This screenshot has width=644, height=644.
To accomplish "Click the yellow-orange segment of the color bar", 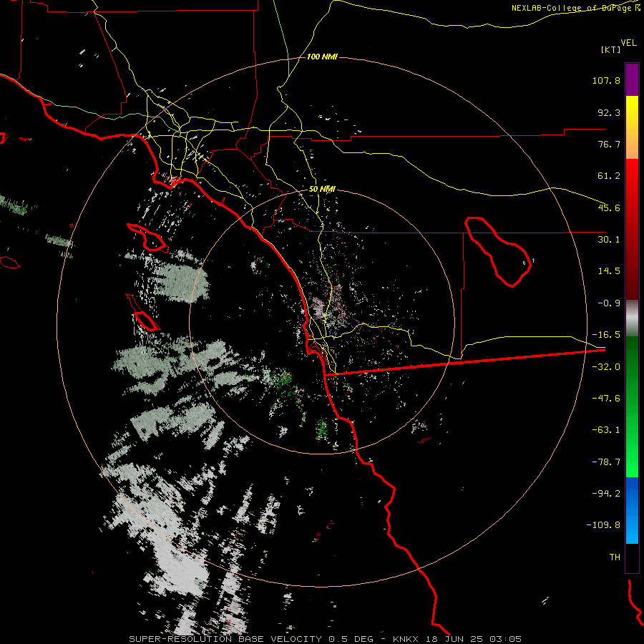I will pos(632,127).
